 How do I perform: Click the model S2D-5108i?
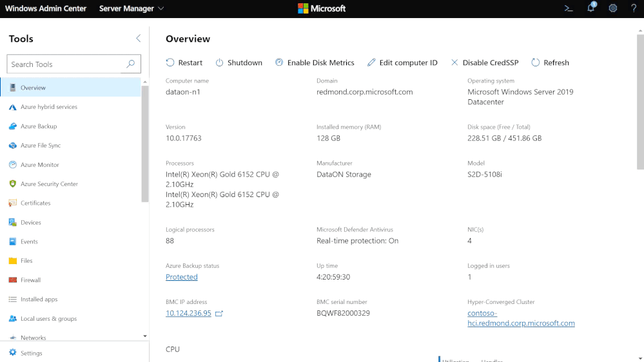pos(485,175)
